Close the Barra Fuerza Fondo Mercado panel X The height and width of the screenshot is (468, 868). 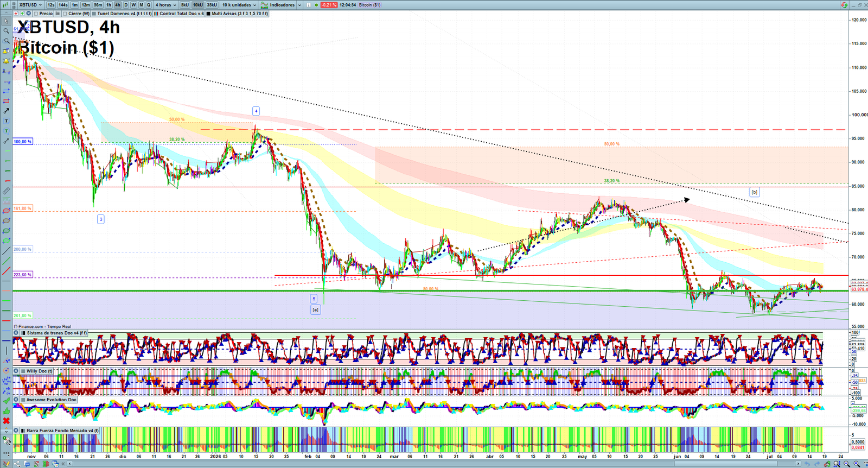pos(16,431)
